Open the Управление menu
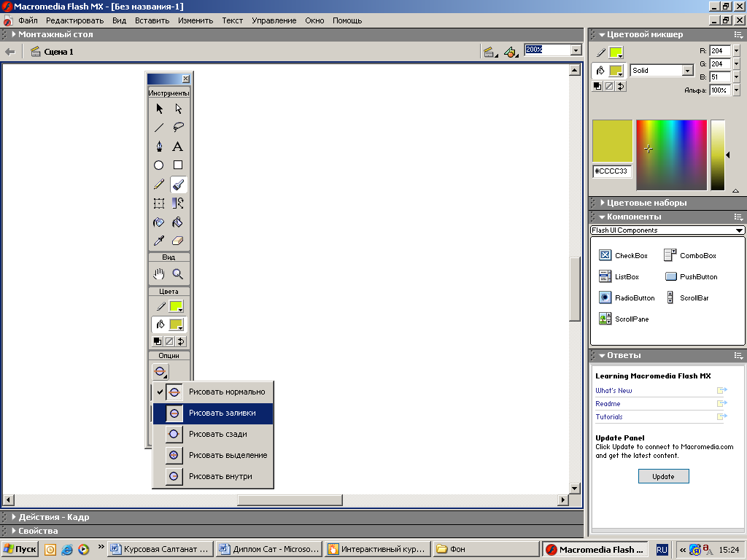 [274, 20]
